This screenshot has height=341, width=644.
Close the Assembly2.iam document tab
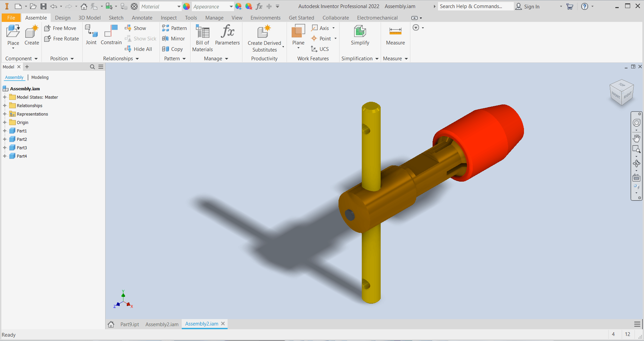coord(223,324)
